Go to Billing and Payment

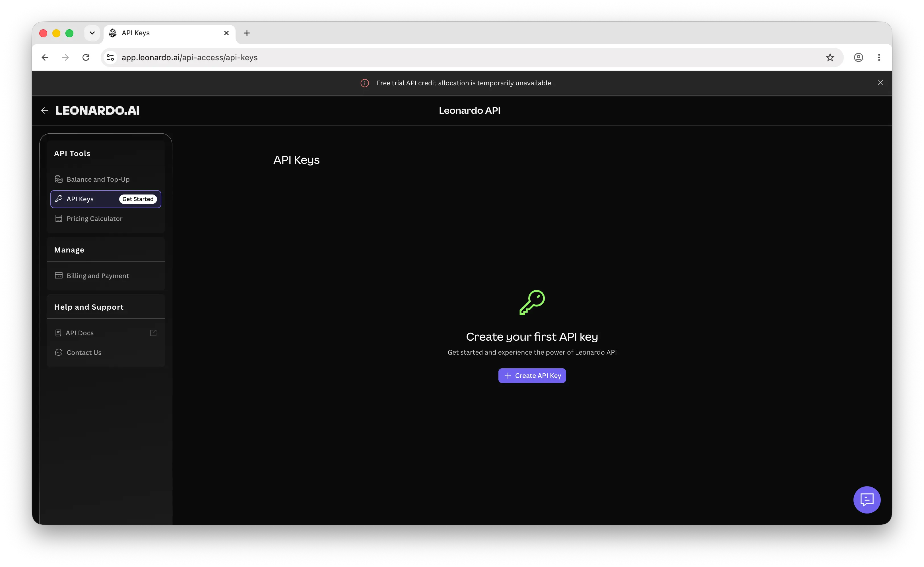106,276
